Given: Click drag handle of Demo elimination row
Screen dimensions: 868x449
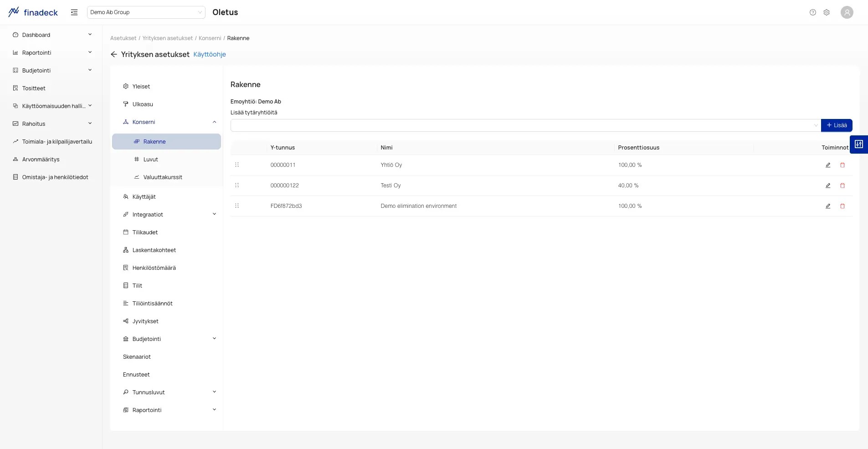Looking at the screenshot, I should [x=237, y=206].
